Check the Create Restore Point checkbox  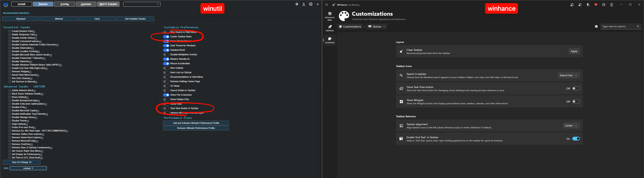[10, 31]
